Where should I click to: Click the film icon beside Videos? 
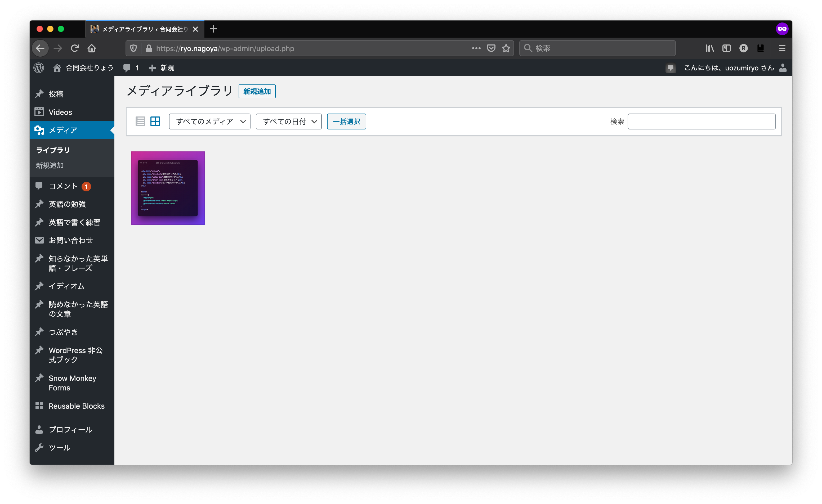39,112
